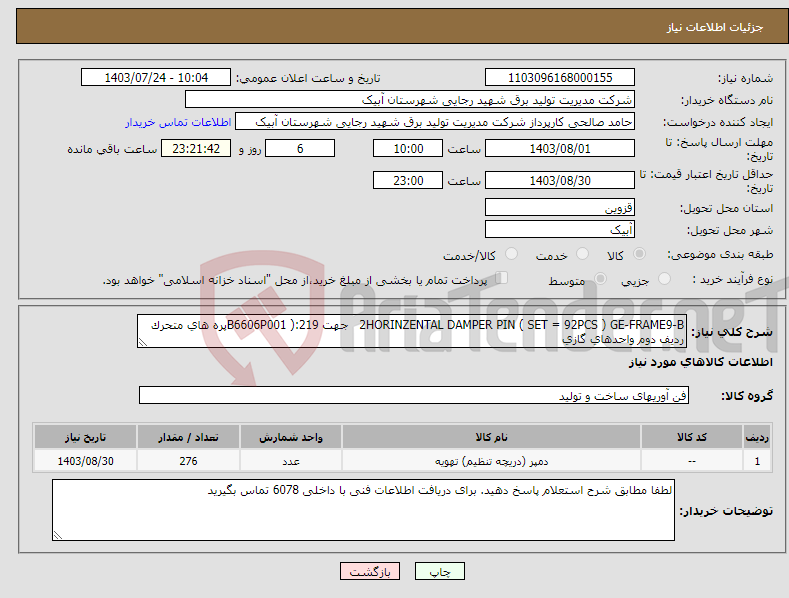Click the need number field 1103096168000155
This screenshot has height=598, width=789.
[560, 78]
